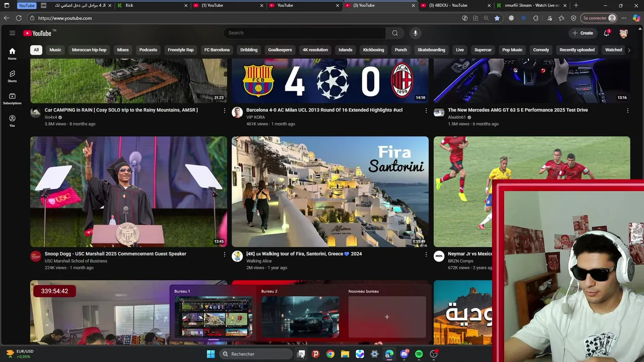Open the notifications bell

(607, 33)
